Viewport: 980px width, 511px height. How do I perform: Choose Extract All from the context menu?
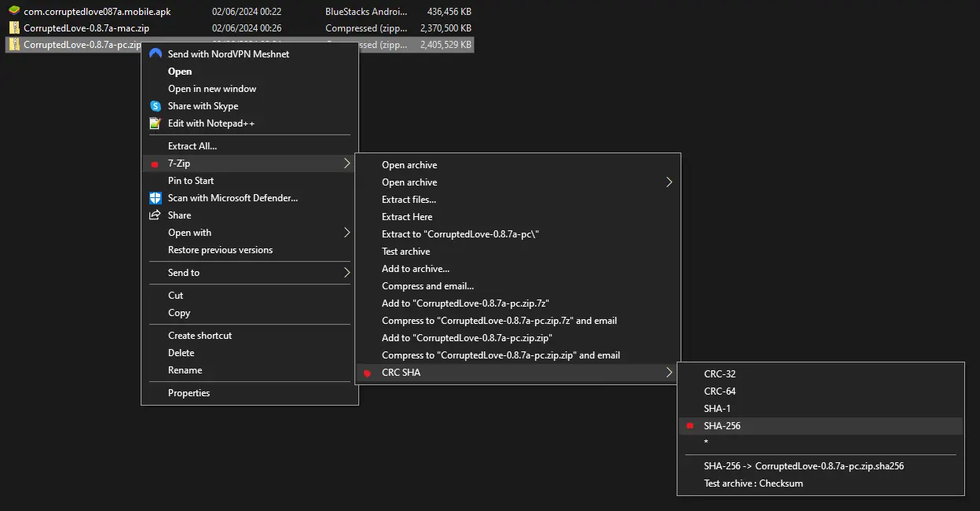click(193, 146)
